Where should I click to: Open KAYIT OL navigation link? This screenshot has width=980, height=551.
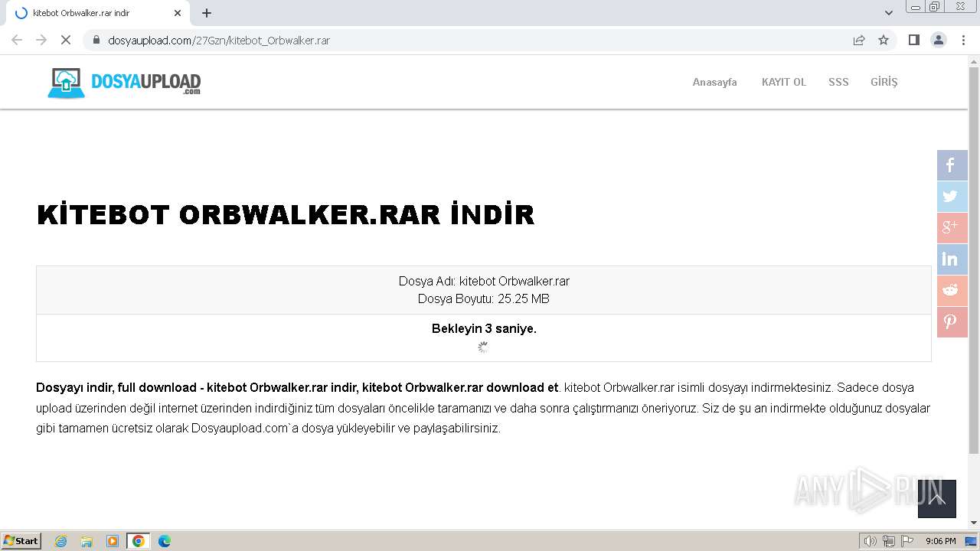click(784, 82)
